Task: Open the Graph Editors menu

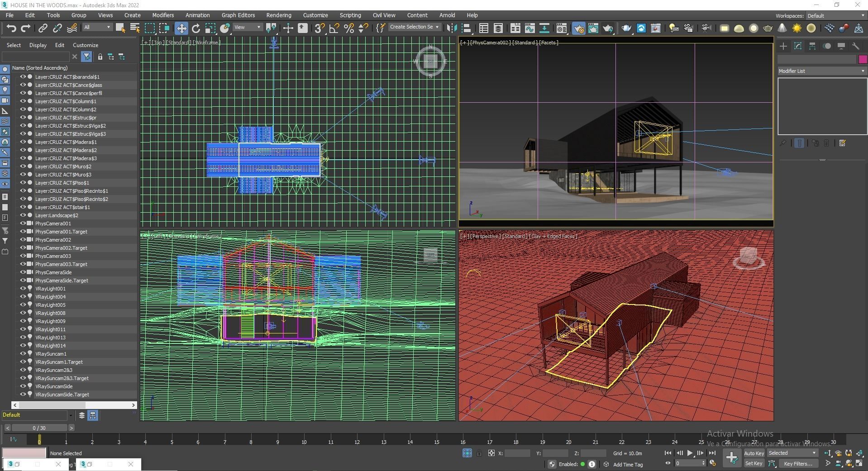Action: tap(238, 15)
